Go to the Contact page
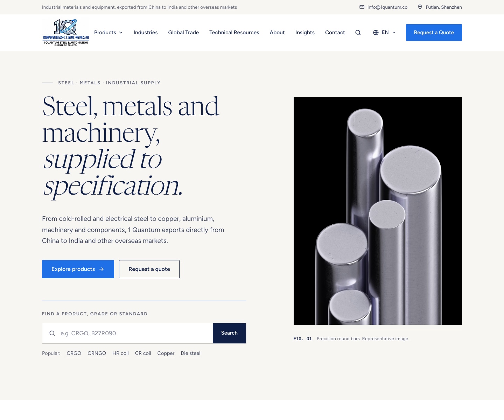Screen dimensions: 504x420 pos(335,33)
